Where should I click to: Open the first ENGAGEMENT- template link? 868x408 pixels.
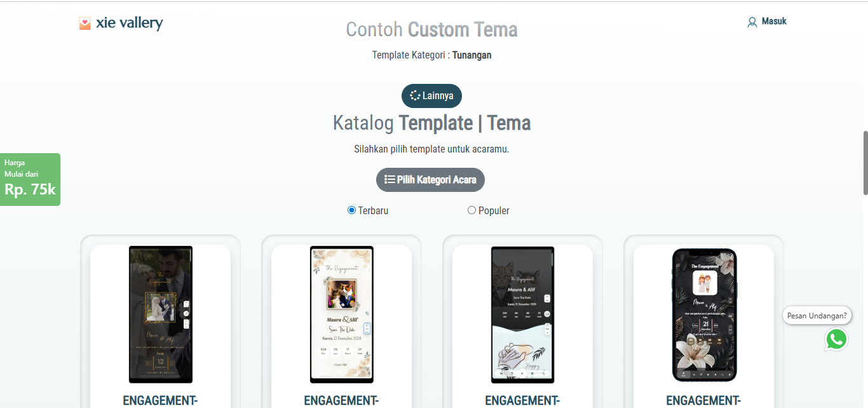click(x=159, y=400)
